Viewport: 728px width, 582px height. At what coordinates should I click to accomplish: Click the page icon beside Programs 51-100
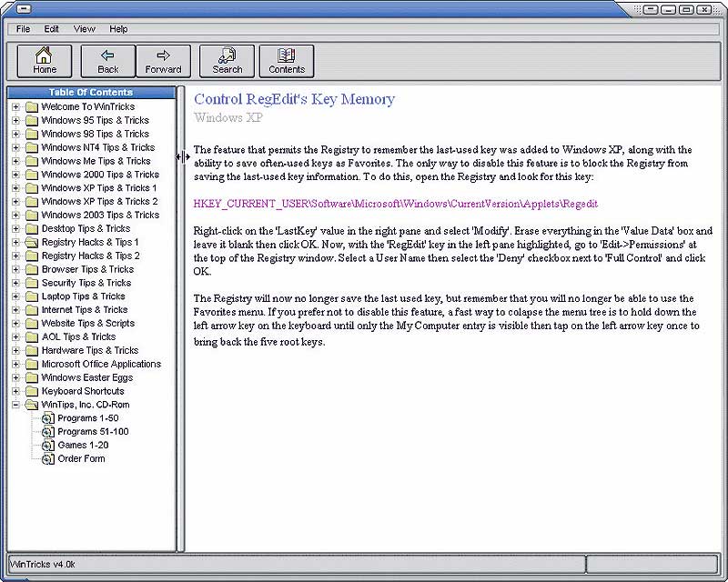(48, 432)
